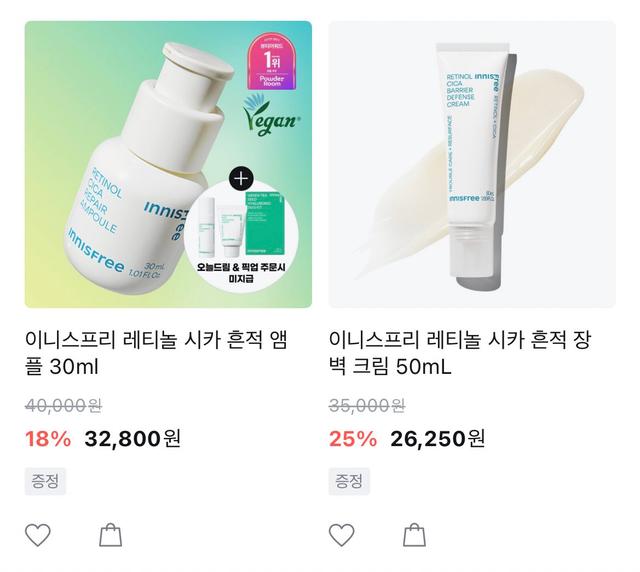Click the crossed-out 40,000원 original price
The height and width of the screenshot is (572, 640).
pyautogui.click(x=63, y=406)
